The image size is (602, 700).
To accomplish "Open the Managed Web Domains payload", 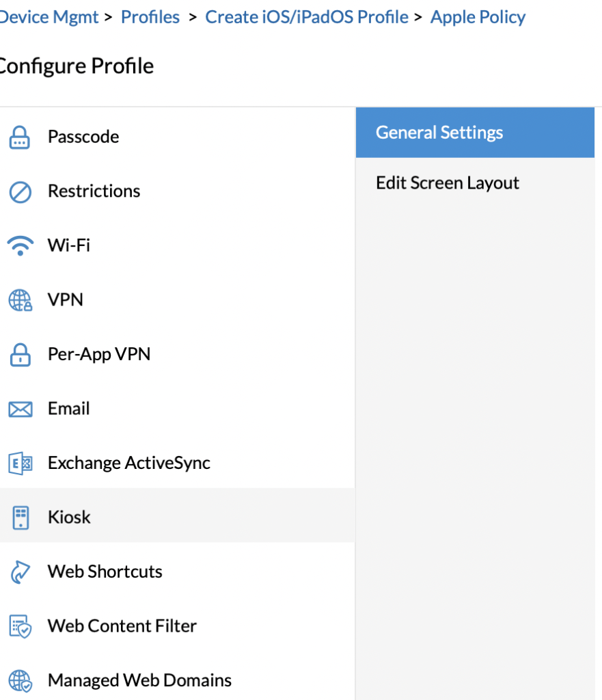I will click(x=139, y=680).
